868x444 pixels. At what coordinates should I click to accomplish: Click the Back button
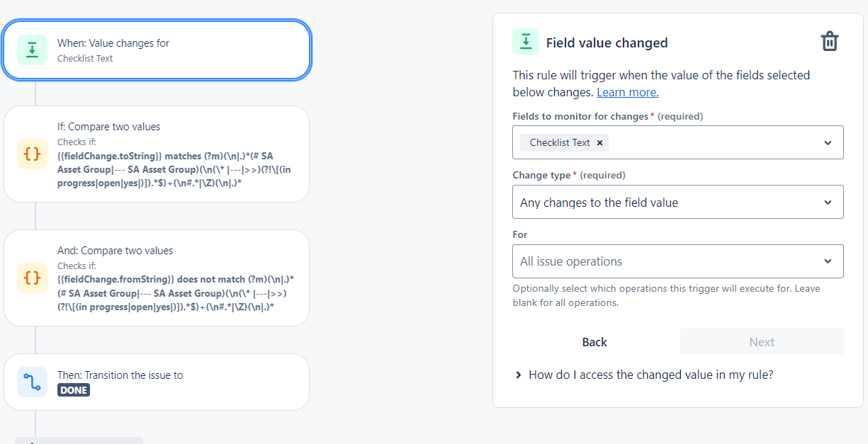pos(594,342)
